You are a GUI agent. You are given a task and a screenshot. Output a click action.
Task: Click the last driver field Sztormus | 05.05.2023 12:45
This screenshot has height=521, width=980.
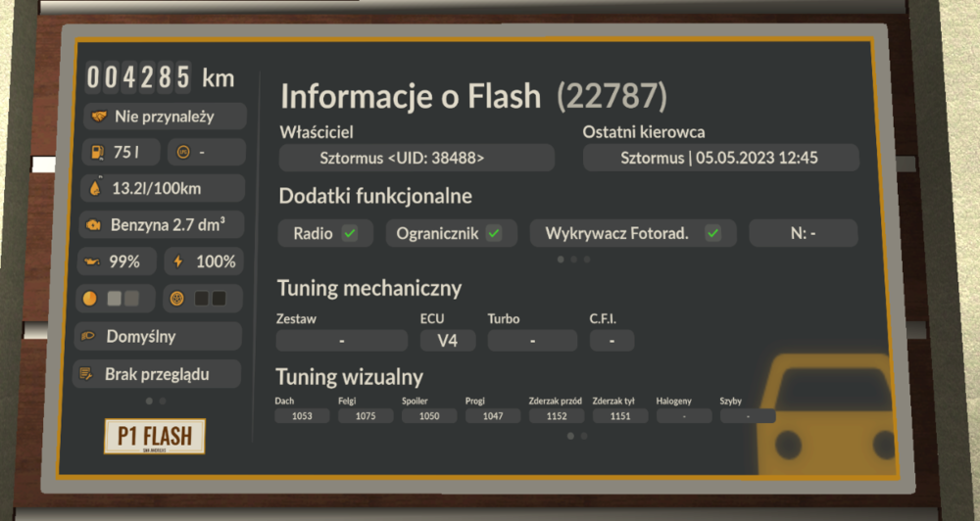[720, 158]
